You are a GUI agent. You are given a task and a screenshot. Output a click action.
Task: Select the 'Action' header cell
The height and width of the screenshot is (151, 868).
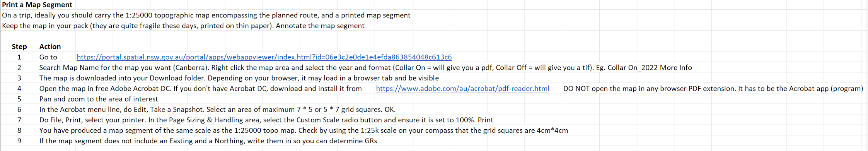pyautogui.click(x=50, y=46)
